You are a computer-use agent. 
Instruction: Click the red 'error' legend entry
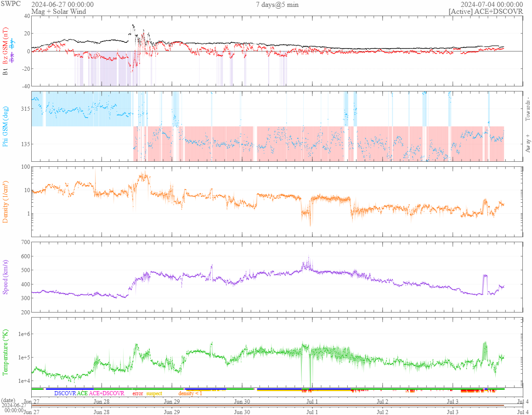click(138, 393)
